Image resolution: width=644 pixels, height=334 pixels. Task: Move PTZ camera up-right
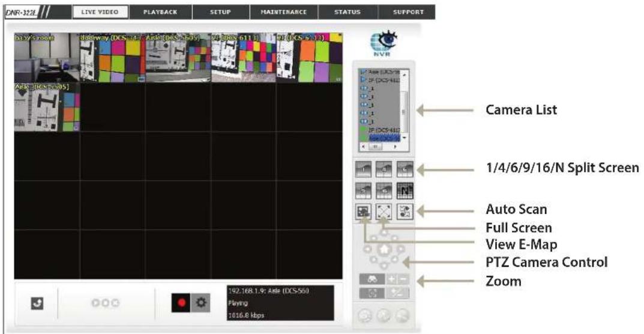pos(395,238)
